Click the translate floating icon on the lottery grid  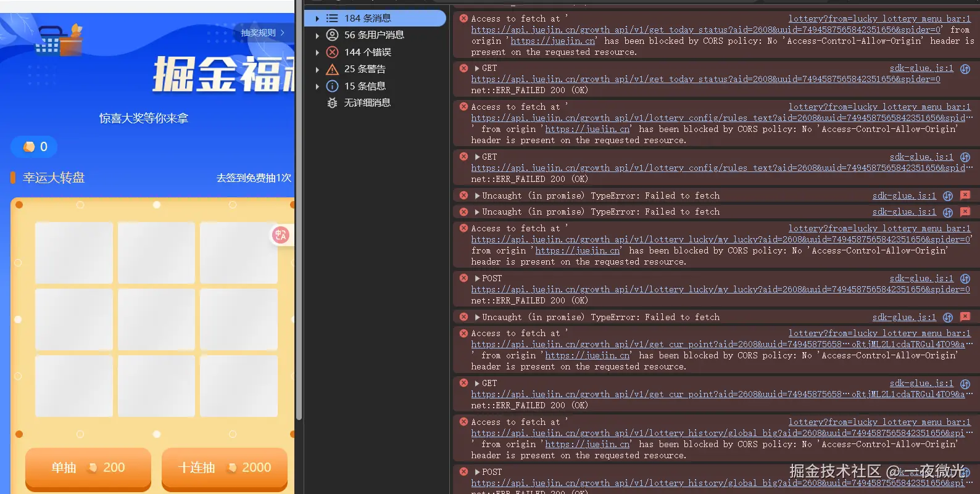[x=281, y=235]
